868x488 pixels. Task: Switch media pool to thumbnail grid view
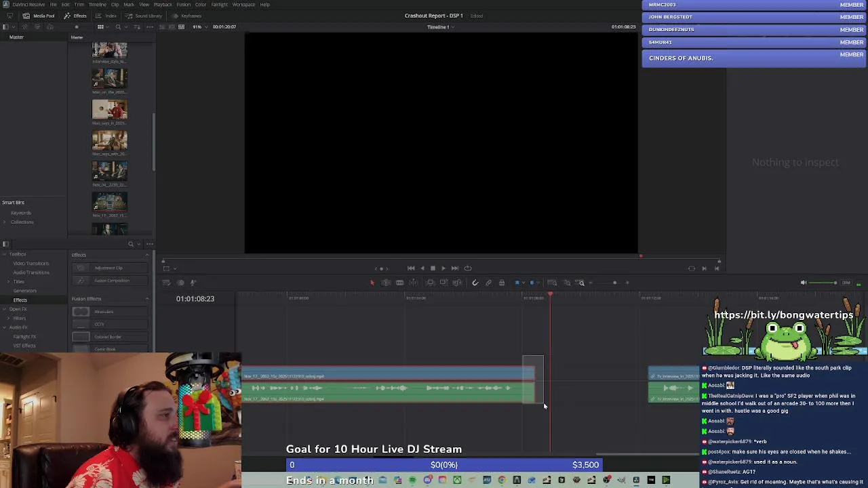pos(100,27)
